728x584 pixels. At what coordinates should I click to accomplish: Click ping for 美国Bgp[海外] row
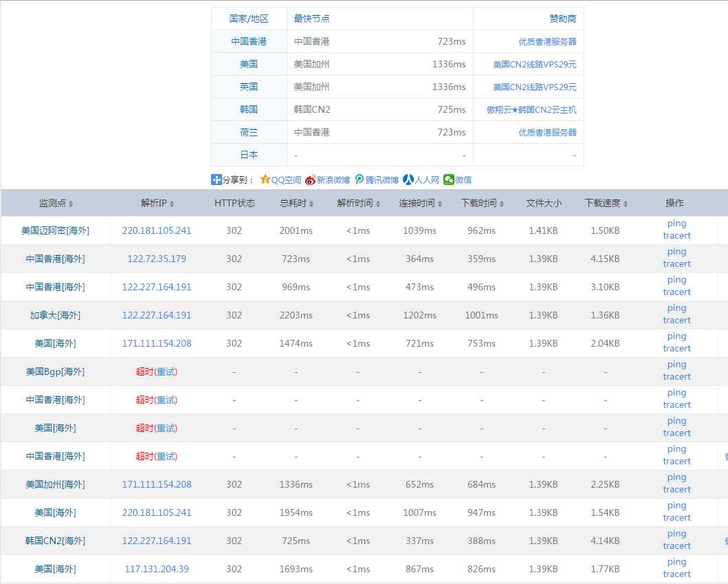(676, 365)
